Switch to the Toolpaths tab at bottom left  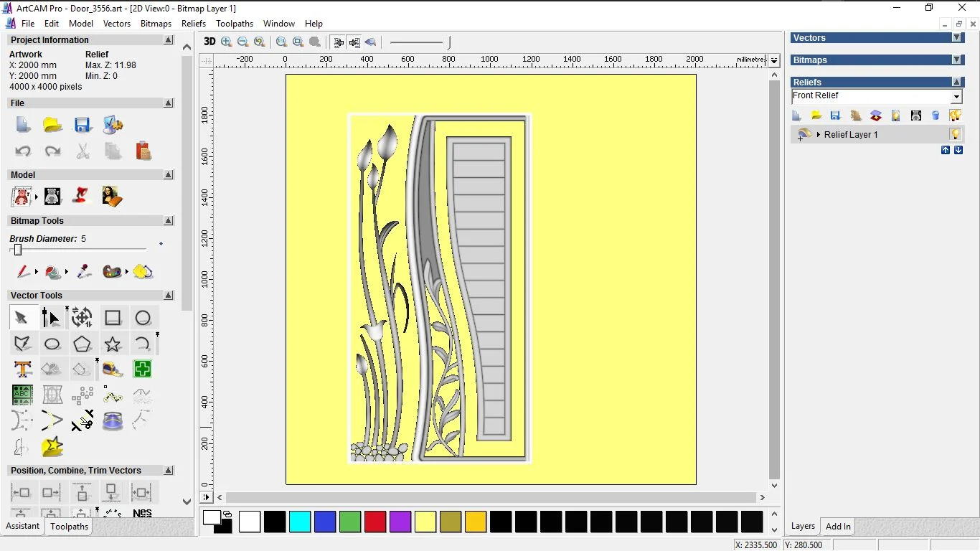[70, 527]
